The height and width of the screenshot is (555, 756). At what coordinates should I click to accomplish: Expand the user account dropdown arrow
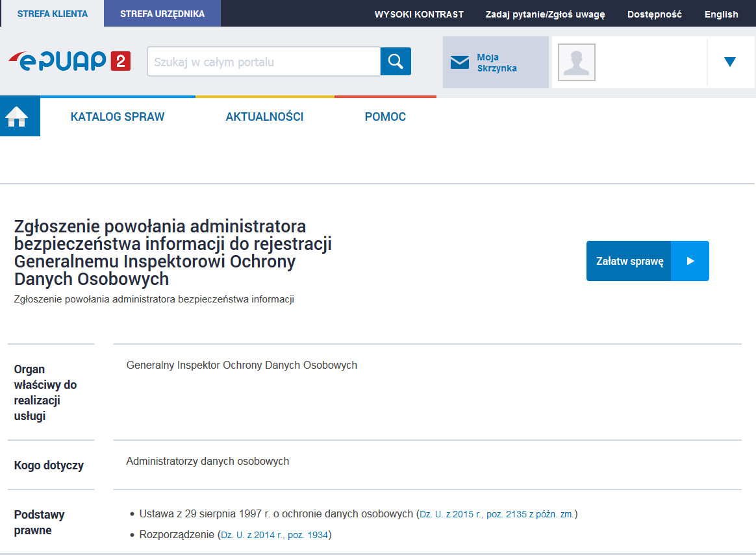click(x=730, y=62)
